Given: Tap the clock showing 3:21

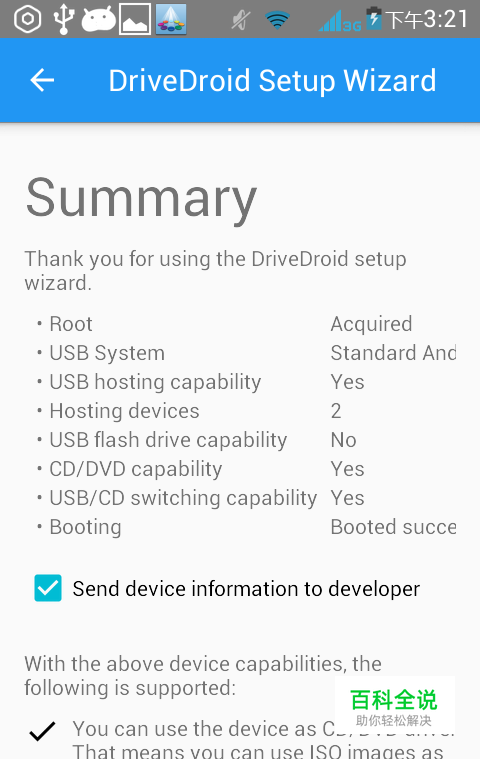Looking at the screenshot, I should [x=427, y=19].
